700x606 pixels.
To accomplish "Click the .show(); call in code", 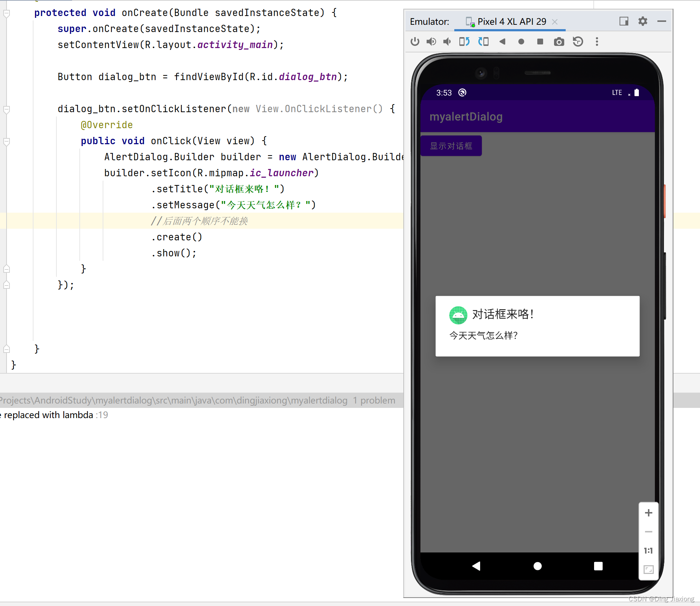I will tap(174, 253).
